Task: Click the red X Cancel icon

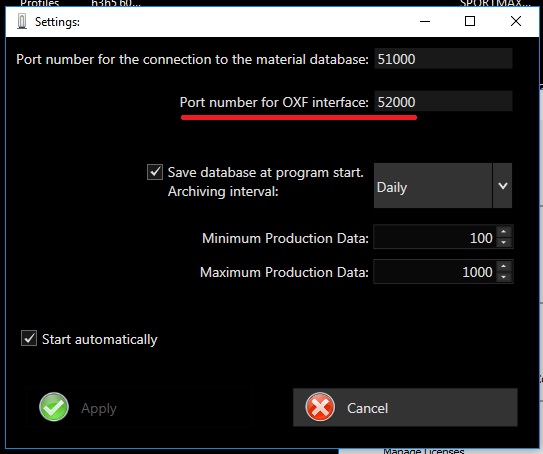Action: click(x=320, y=407)
